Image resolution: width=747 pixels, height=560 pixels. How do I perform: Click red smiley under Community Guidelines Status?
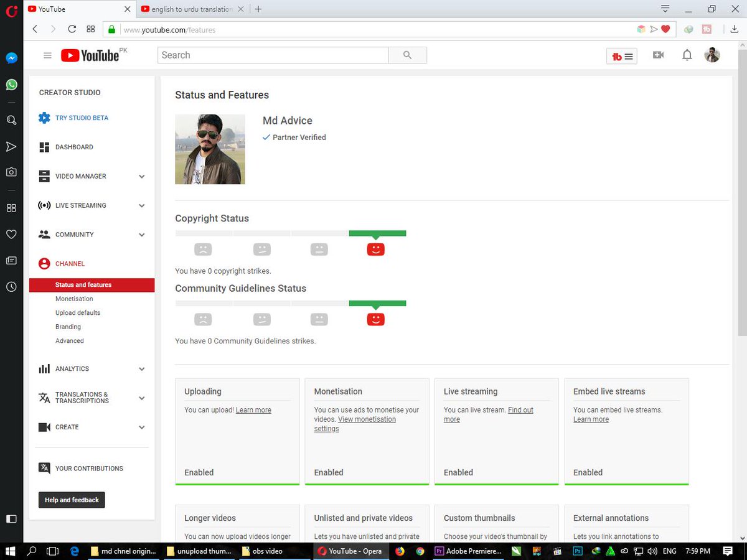[x=375, y=319]
